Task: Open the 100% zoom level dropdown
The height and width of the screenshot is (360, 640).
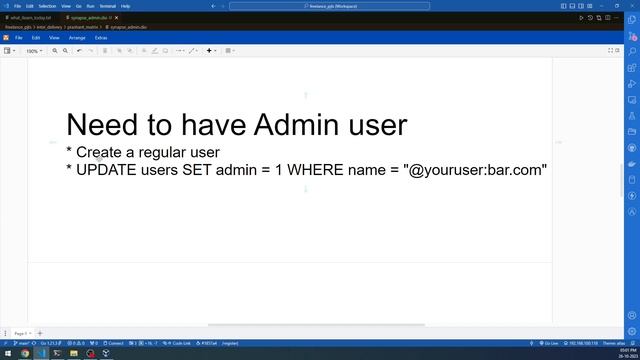Action: [x=34, y=51]
